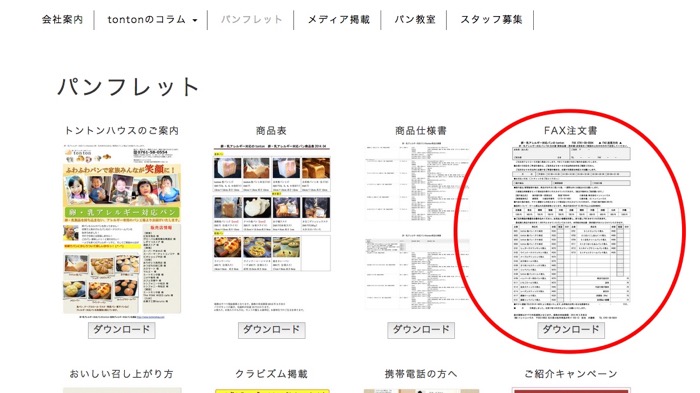Click the 商品表 product list thumbnail
Viewport: 700px width, 393px height.
[271, 228]
